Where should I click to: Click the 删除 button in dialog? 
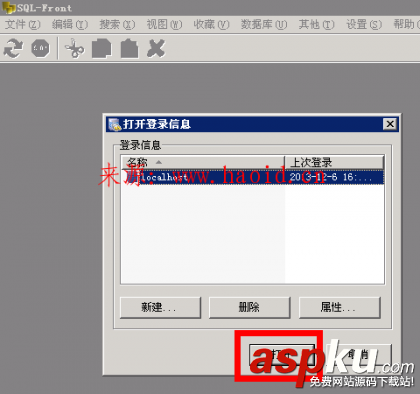249,307
